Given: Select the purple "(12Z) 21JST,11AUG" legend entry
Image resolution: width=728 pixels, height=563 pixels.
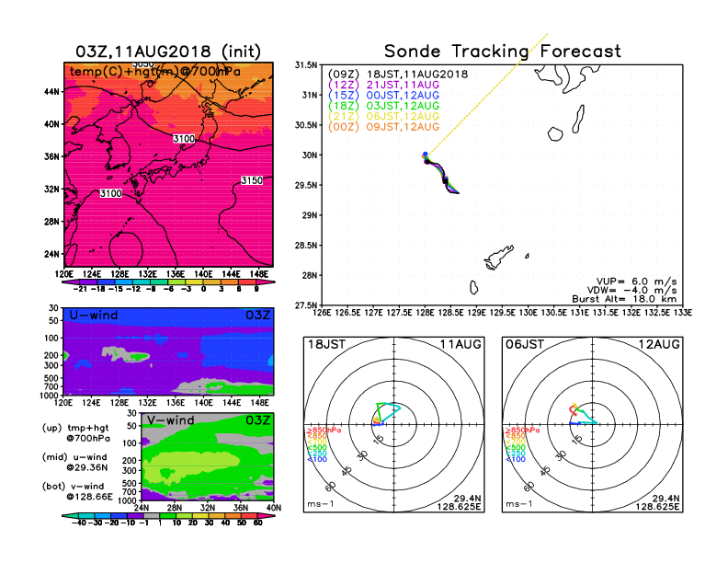Looking at the screenshot, I should (383, 85).
